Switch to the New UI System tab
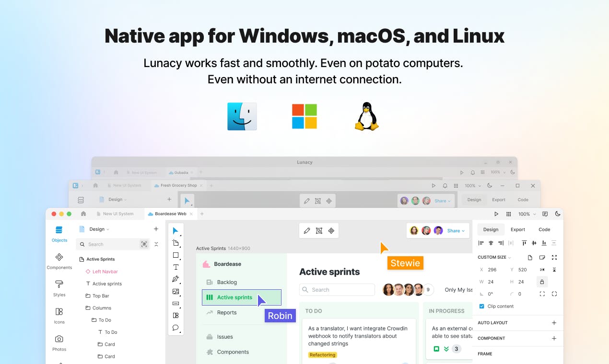Viewport: 609px width, 364px height. coord(115,214)
